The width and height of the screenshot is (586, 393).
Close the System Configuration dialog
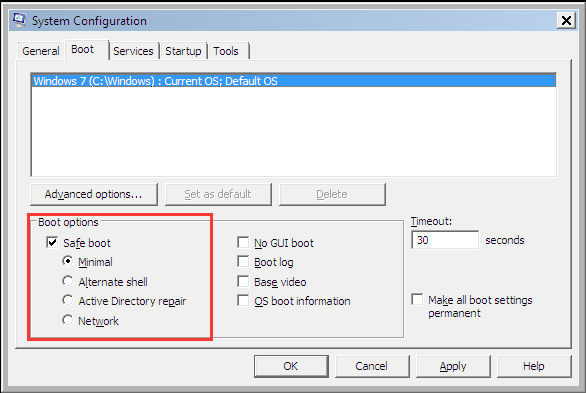point(566,20)
